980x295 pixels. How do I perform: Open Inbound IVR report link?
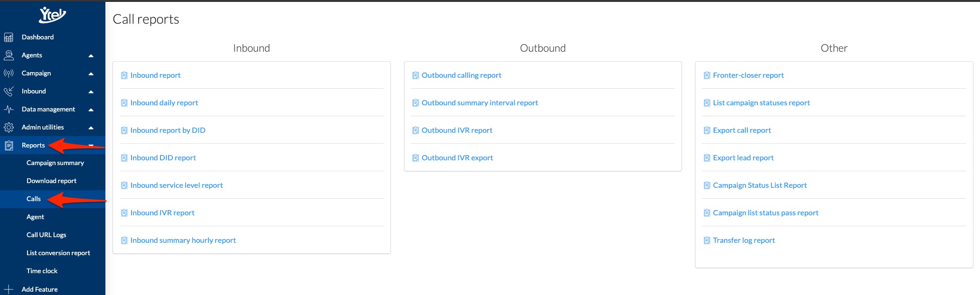[162, 212]
